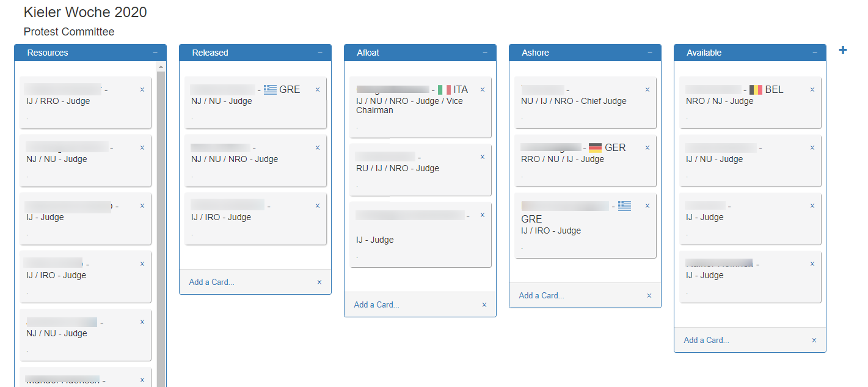The height and width of the screenshot is (387, 868).
Task: Select the Released column header title
Action: [210, 53]
